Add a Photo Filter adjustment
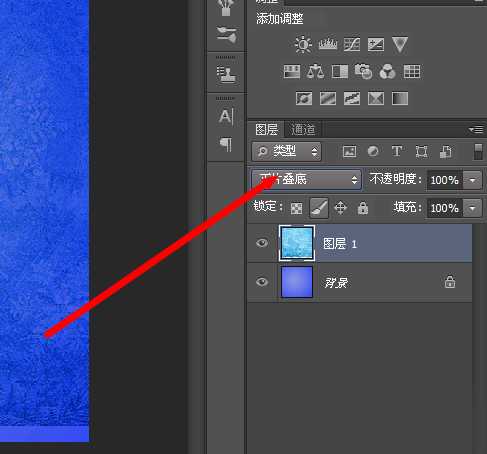Screen dimensions: 487x454 coord(363,71)
